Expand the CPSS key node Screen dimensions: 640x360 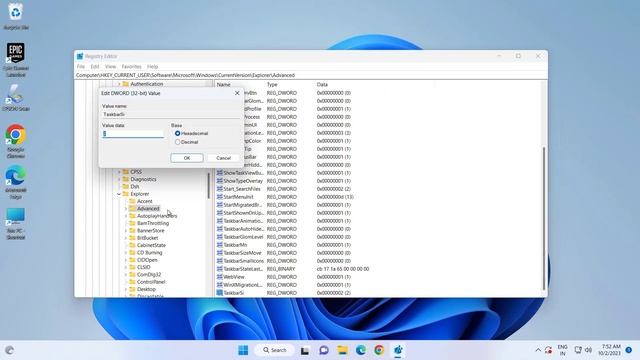[x=119, y=172]
